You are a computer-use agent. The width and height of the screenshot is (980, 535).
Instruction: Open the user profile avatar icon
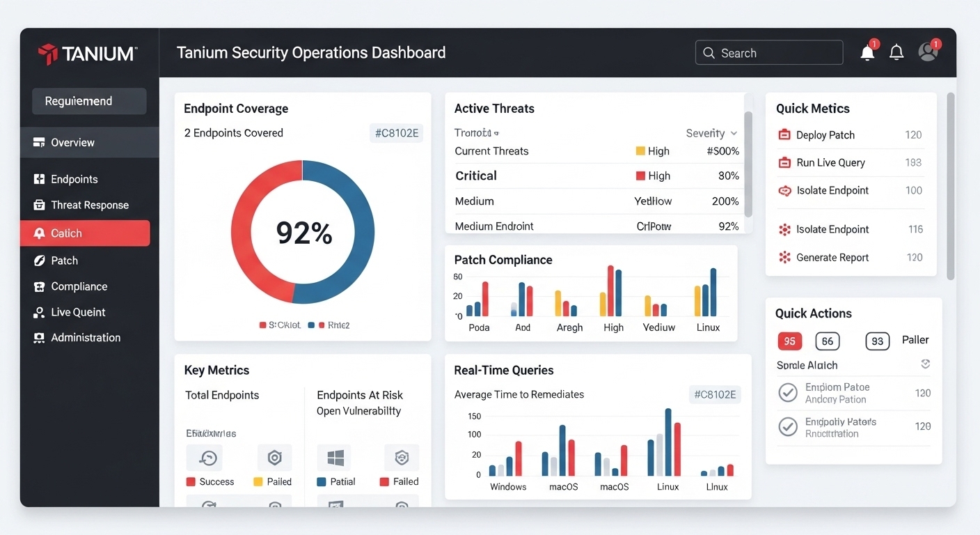(x=928, y=52)
